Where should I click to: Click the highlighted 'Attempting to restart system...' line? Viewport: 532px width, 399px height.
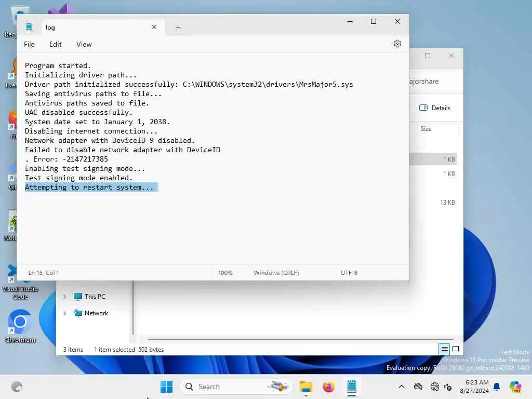click(x=89, y=187)
